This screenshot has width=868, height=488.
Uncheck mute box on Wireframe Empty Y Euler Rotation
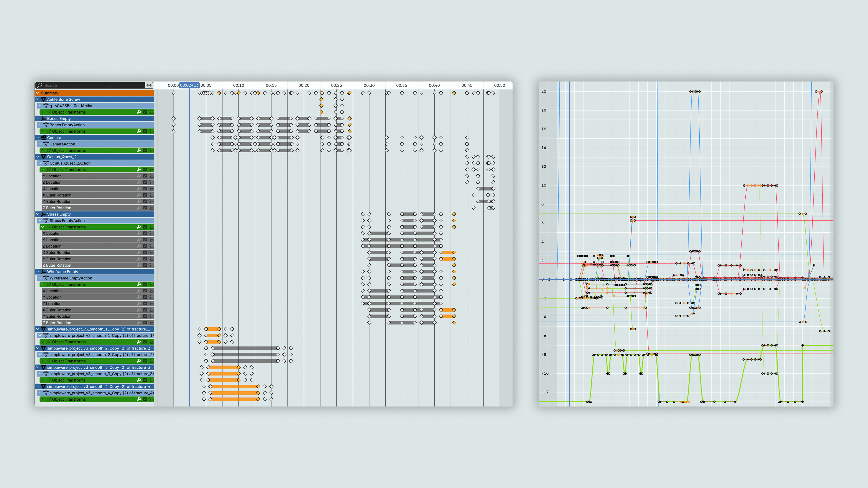(x=145, y=316)
